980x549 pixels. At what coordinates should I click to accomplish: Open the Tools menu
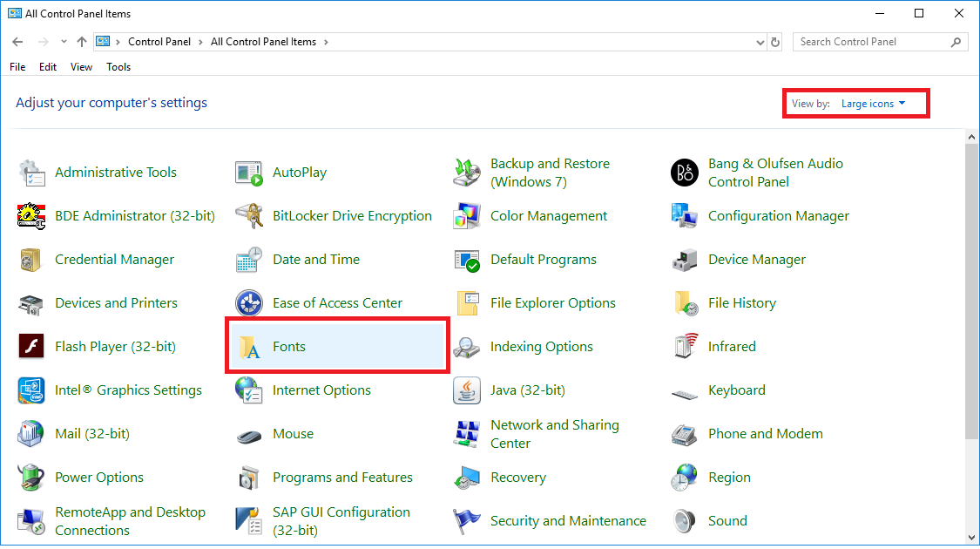click(x=118, y=67)
